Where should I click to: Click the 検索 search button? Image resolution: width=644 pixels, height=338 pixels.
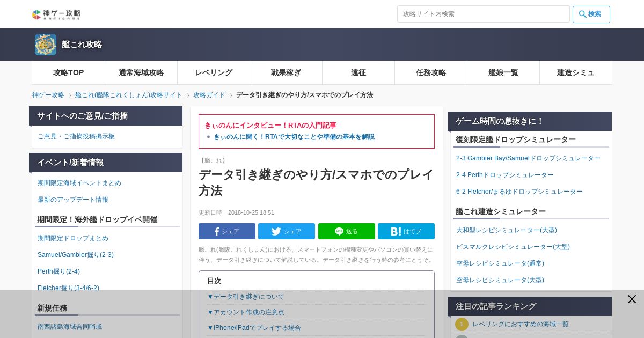[591, 14]
